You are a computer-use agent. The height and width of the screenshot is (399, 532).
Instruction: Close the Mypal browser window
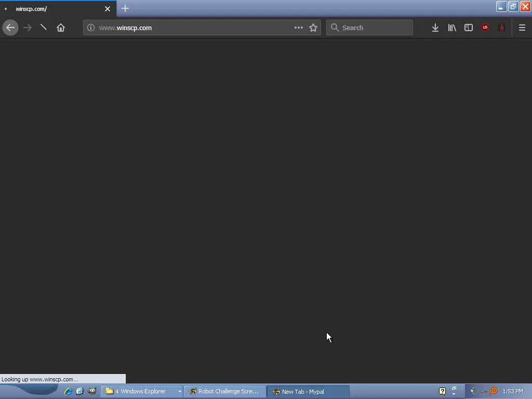[x=525, y=6]
